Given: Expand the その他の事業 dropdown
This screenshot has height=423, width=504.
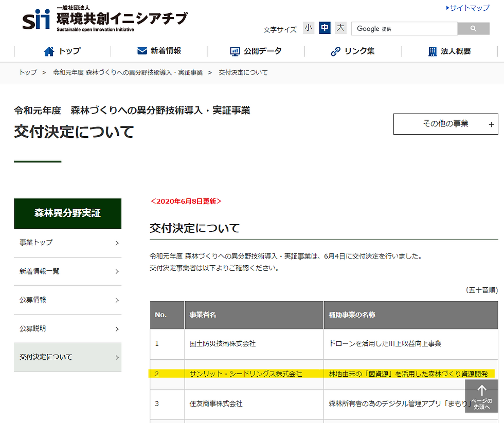Looking at the screenshot, I should tap(445, 124).
